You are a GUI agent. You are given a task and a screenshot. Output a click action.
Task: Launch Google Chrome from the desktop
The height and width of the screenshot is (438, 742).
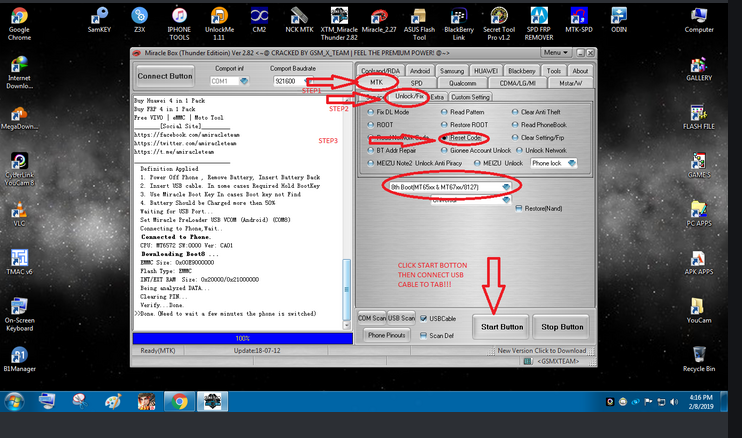point(19,24)
